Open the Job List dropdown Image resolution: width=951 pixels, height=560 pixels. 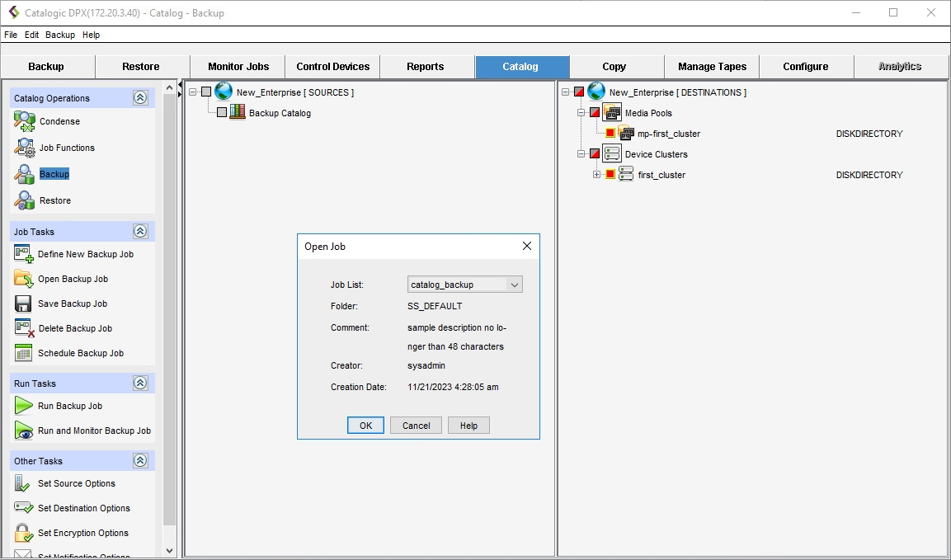[x=514, y=285]
